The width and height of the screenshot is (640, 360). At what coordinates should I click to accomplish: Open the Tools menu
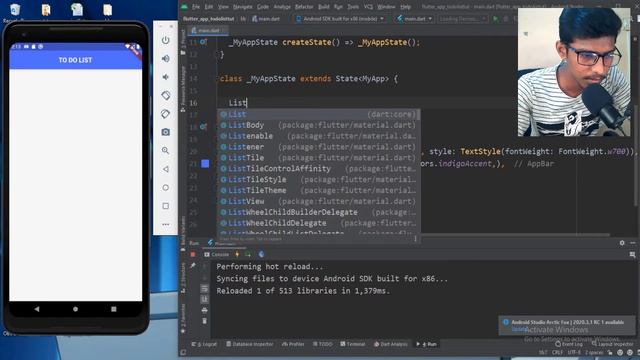click(x=353, y=7)
